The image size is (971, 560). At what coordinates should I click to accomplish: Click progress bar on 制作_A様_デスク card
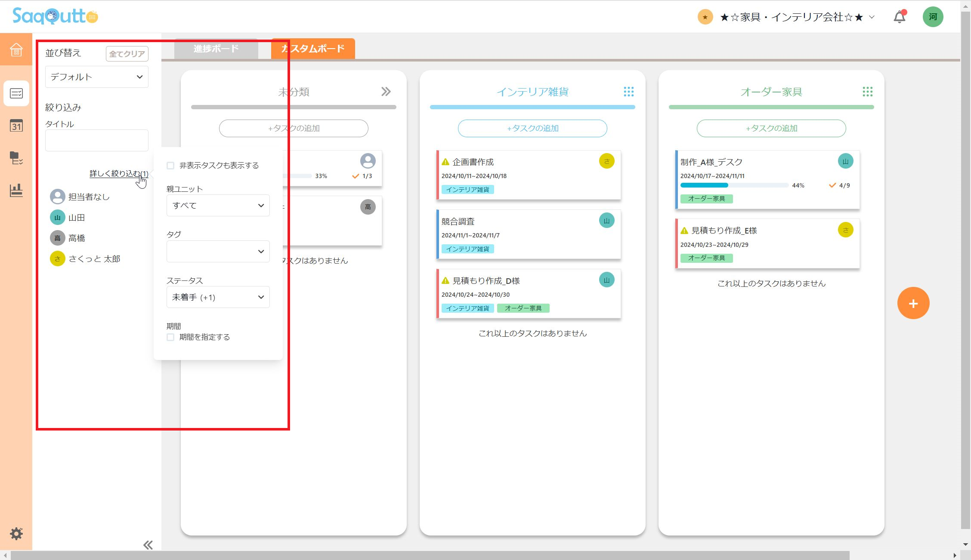(x=734, y=185)
